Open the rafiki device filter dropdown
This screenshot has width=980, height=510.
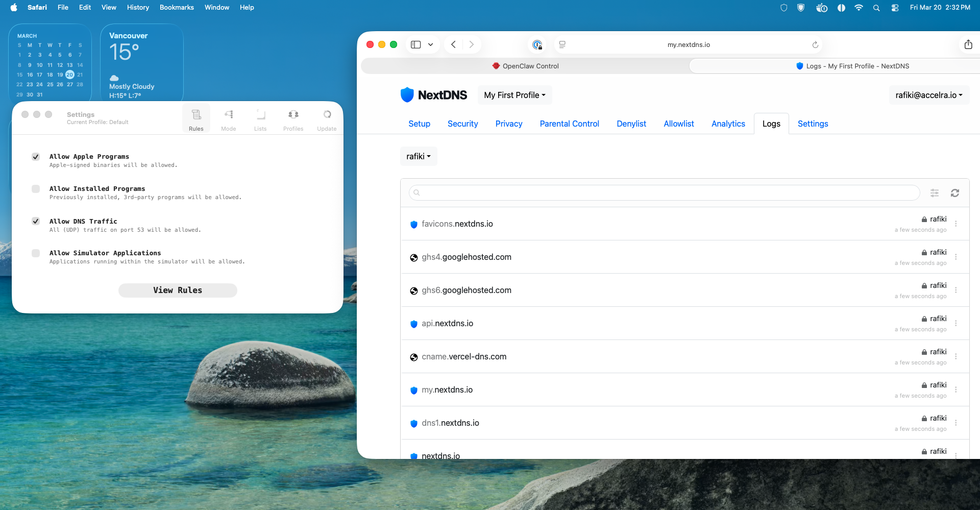[419, 156]
